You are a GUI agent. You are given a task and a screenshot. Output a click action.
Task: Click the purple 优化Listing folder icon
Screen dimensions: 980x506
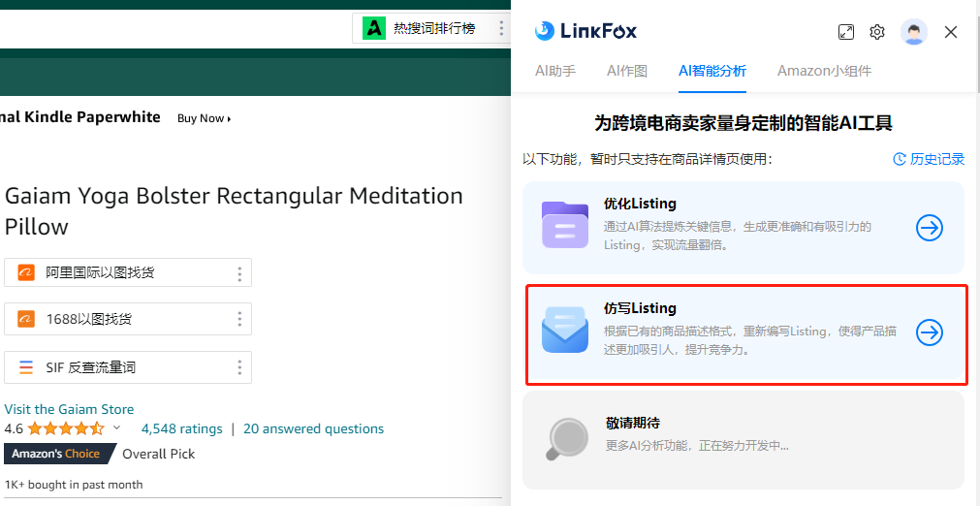[x=565, y=225]
